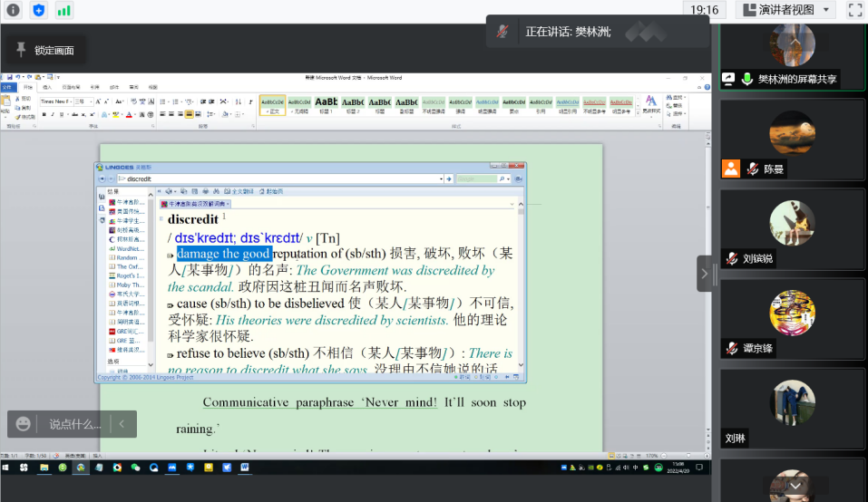The height and width of the screenshot is (502, 868).
Task: Select 谭京锋's participant tile
Action: 792,320
